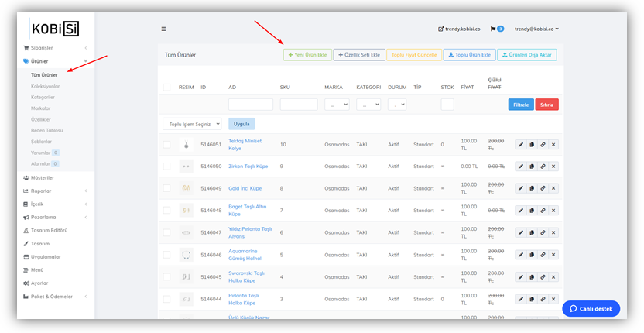Select the Gold İnci Küpe row checkbox

point(166,188)
